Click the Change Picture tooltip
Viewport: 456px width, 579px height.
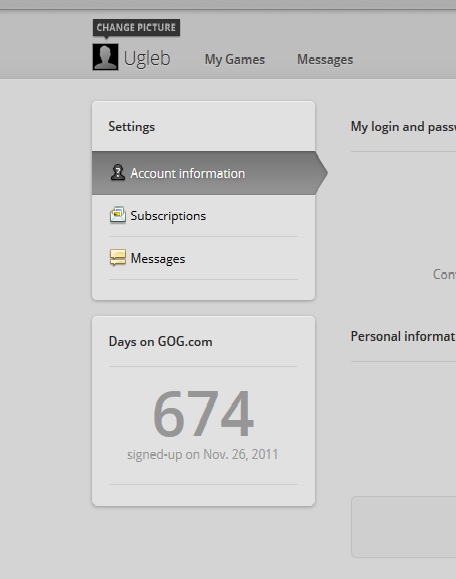136,28
